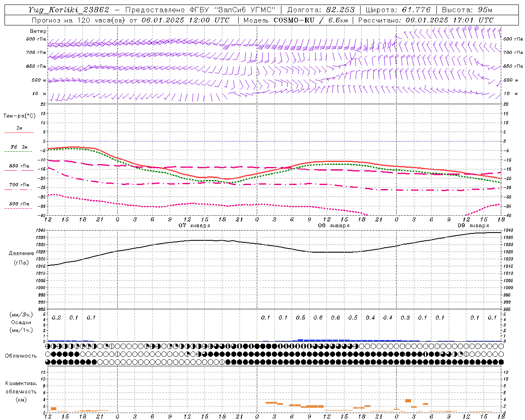Click the Облачность panel label

pos(21,356)
